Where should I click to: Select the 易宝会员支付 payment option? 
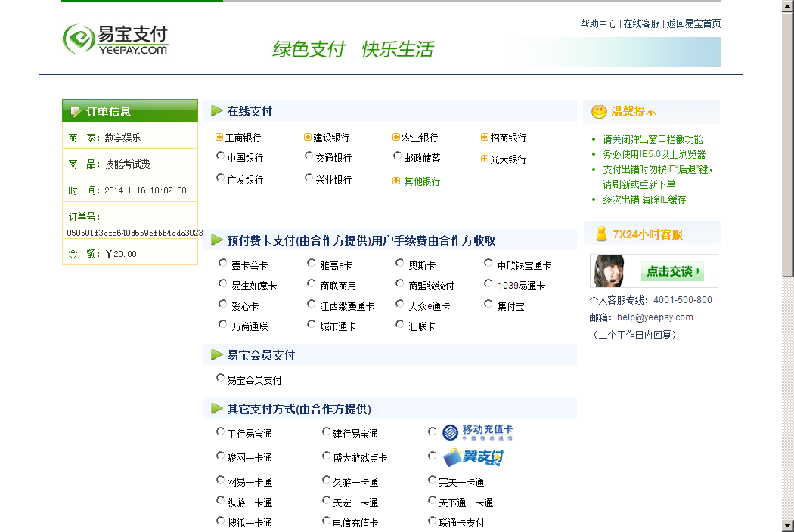[x=220, y=378]
